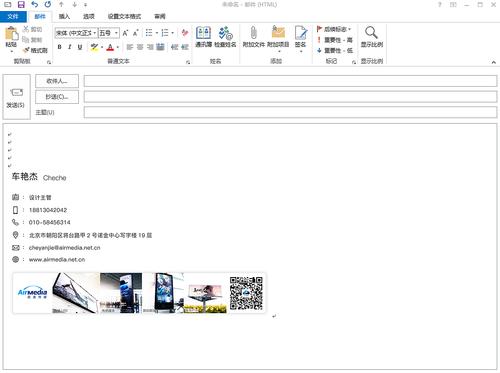This screenshot has width=500, height=373.
Task: Open the 签名 (Signature) menu
Action: (x=300, y=39)
